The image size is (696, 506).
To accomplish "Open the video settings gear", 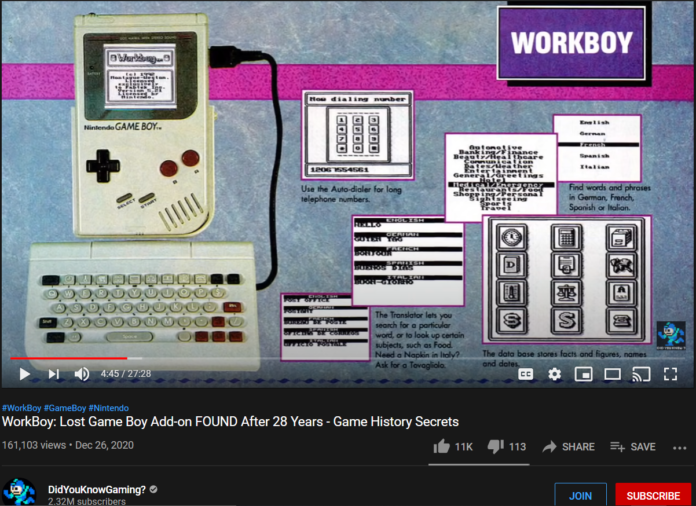I will 554,374.
